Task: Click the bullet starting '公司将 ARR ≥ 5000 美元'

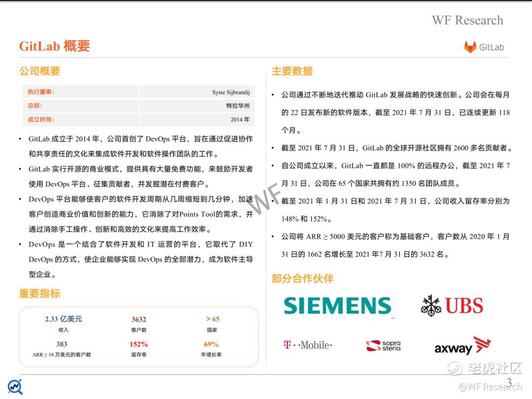Action: [395, 245]
